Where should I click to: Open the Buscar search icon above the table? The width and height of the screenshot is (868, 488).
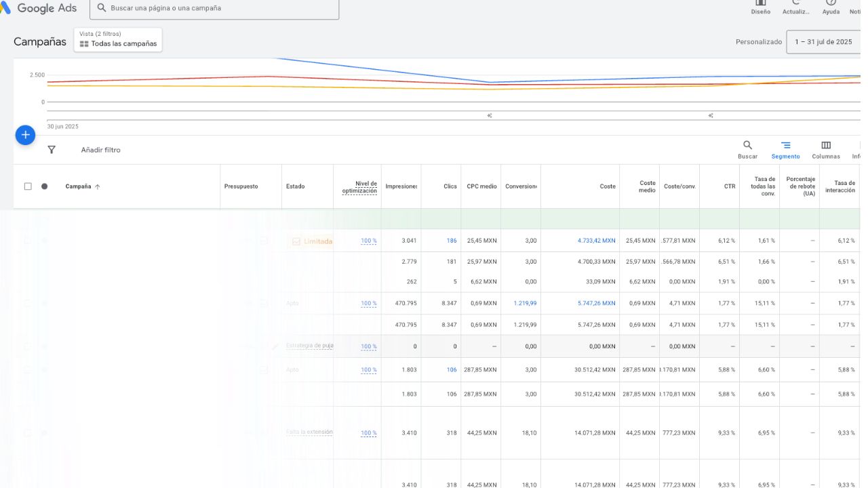tap(747, 145)
